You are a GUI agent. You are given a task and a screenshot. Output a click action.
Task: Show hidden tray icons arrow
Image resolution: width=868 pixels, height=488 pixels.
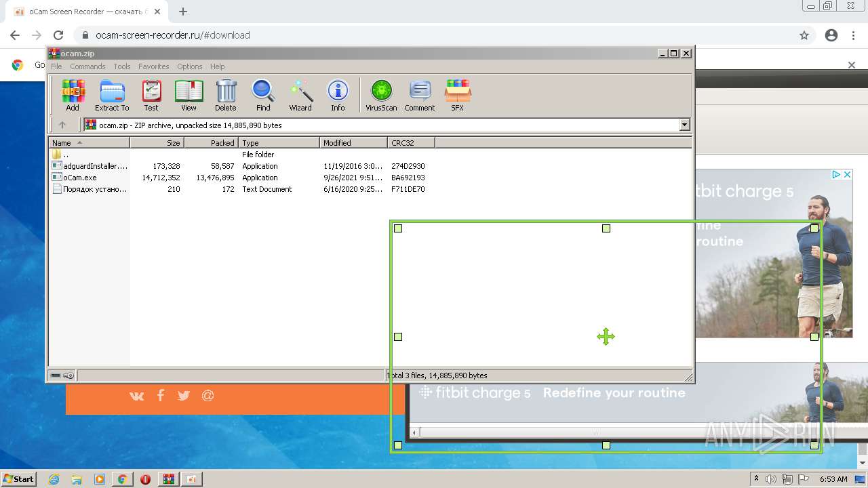click(x=756, y=479)
